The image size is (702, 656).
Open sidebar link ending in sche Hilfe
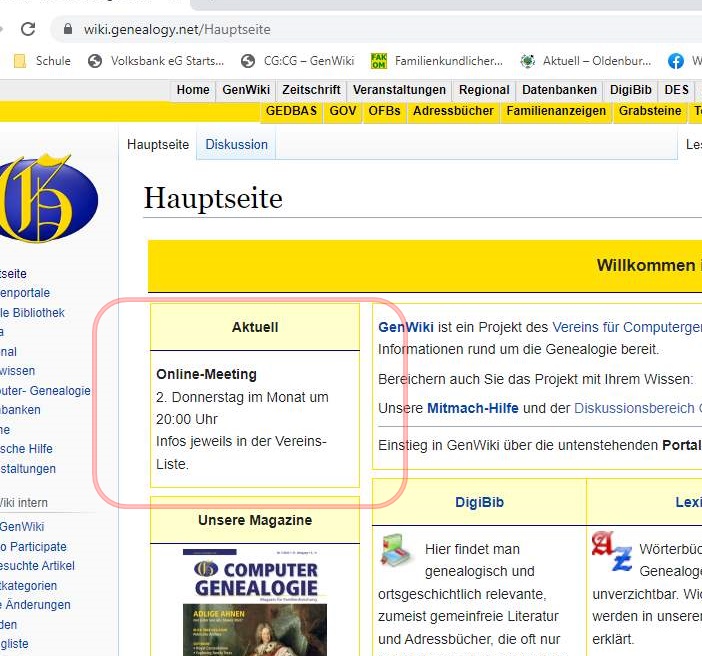[x=26, y=449]
